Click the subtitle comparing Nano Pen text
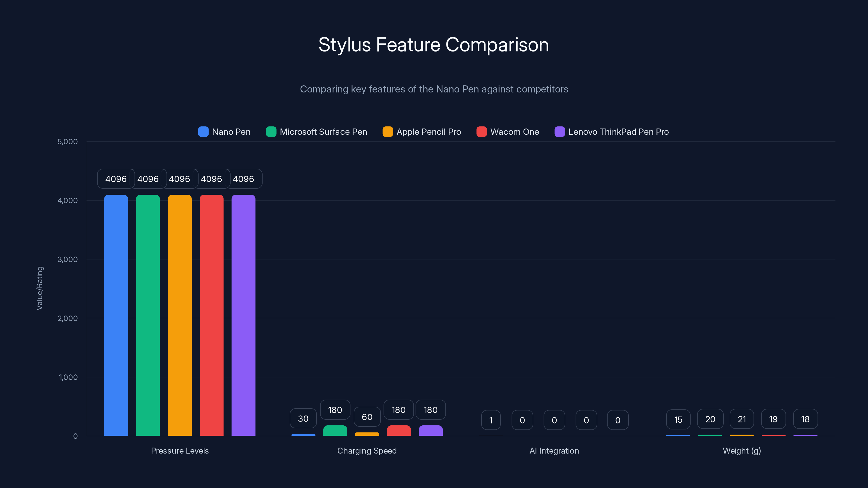868x488 pixels. tap(434, 89)
